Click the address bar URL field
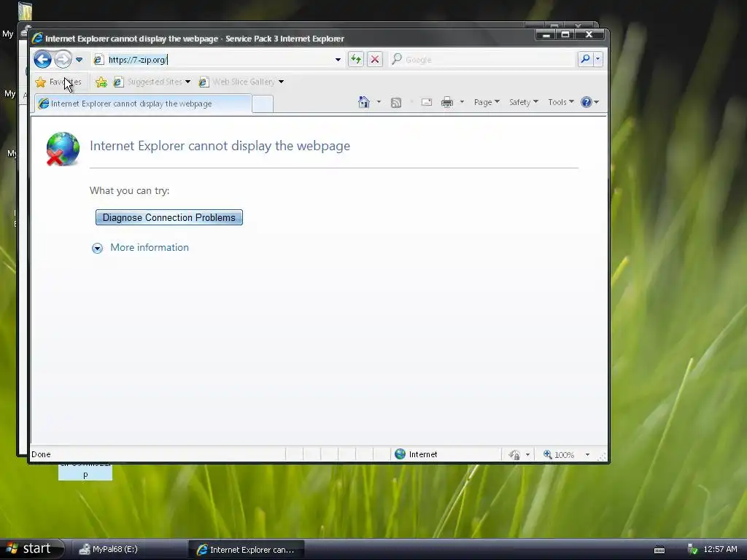 [217, 60]
